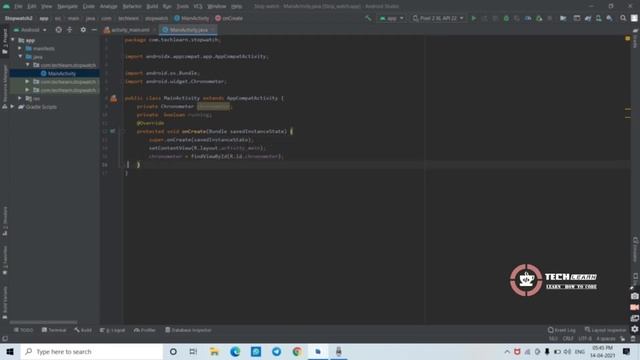The image size is (640, 360).
Task: Open Chrome from the taskbar
Action: click(297, 351)
